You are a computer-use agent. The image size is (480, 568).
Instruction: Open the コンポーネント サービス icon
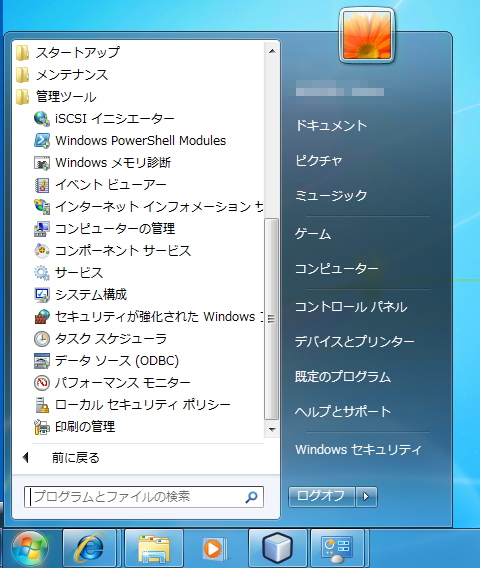click(42, 251)
